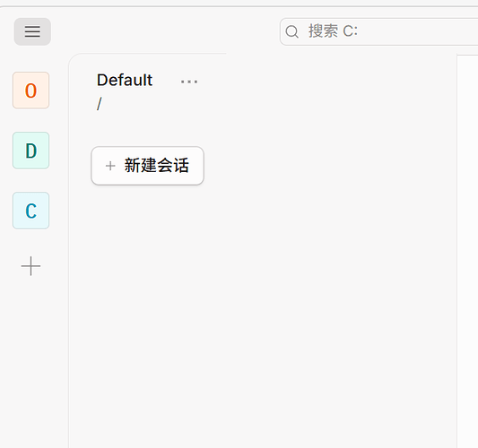Open the orange O workspace icon
478x448 pixels.
point(30,90)
